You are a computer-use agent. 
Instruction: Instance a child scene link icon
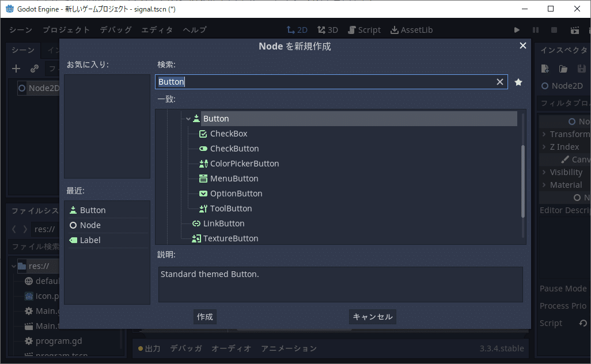(x=35, y=69)
